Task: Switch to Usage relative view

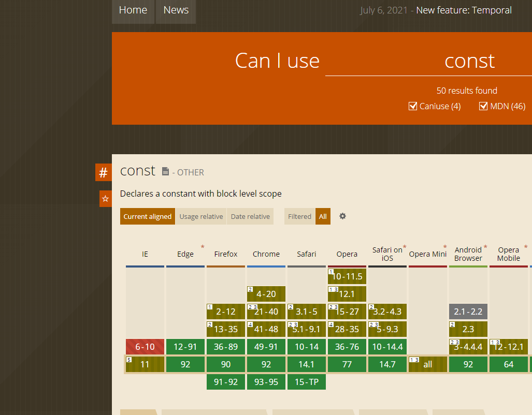Action: point(201,216)
